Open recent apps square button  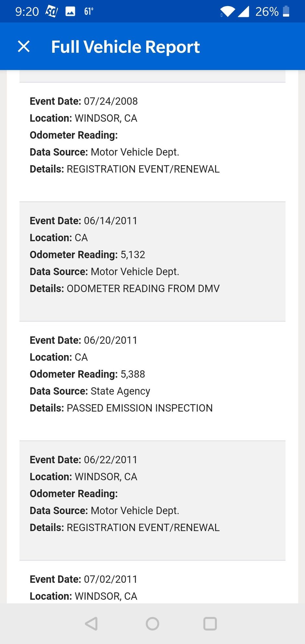click(x=210, y=624)
